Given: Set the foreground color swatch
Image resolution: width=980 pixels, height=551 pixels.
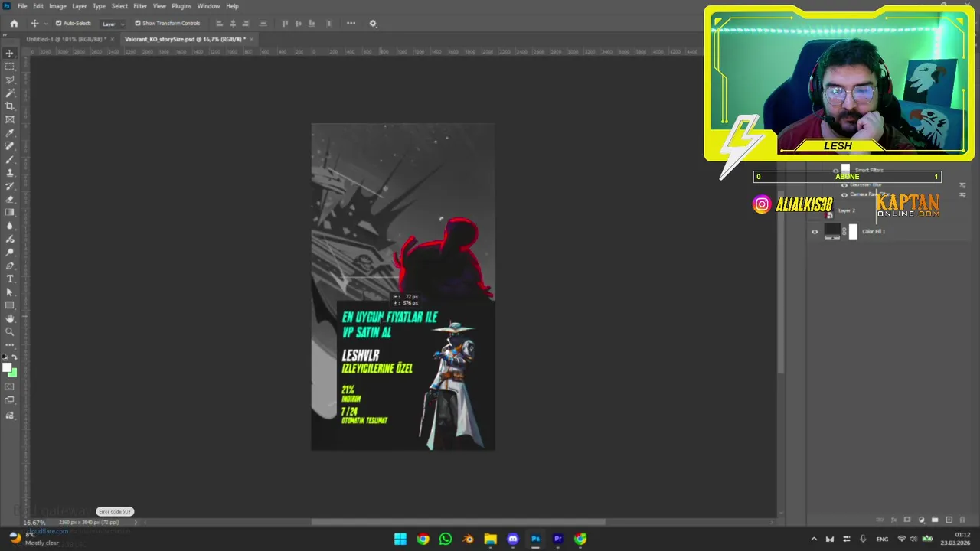Looking at the screenshot, I should pyautogui.click(x=7, y=368).
